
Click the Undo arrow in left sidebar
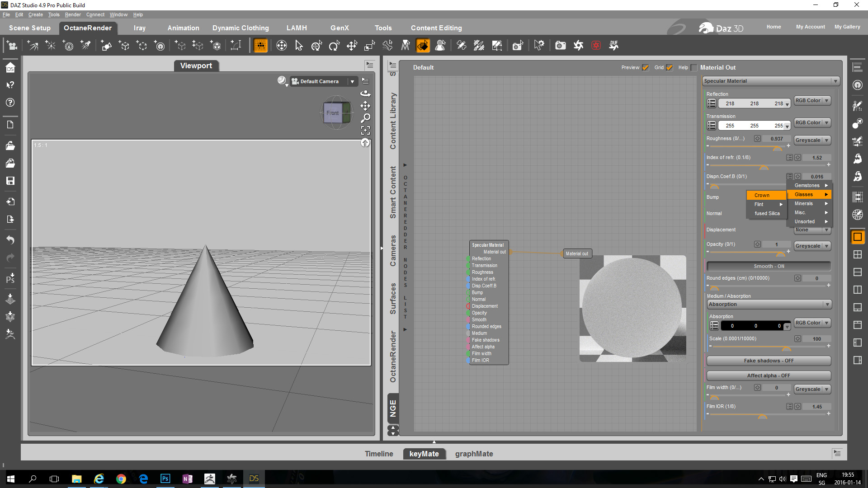tap(10, 239)
